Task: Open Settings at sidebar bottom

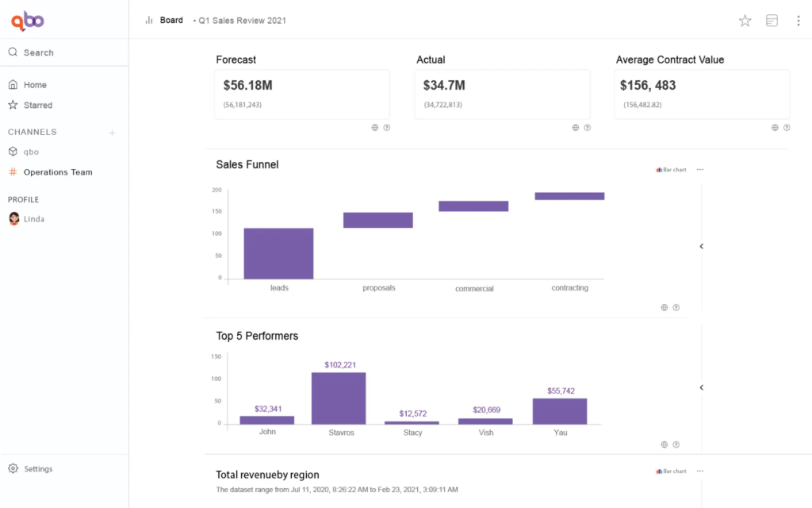Action: click(38, 469)
